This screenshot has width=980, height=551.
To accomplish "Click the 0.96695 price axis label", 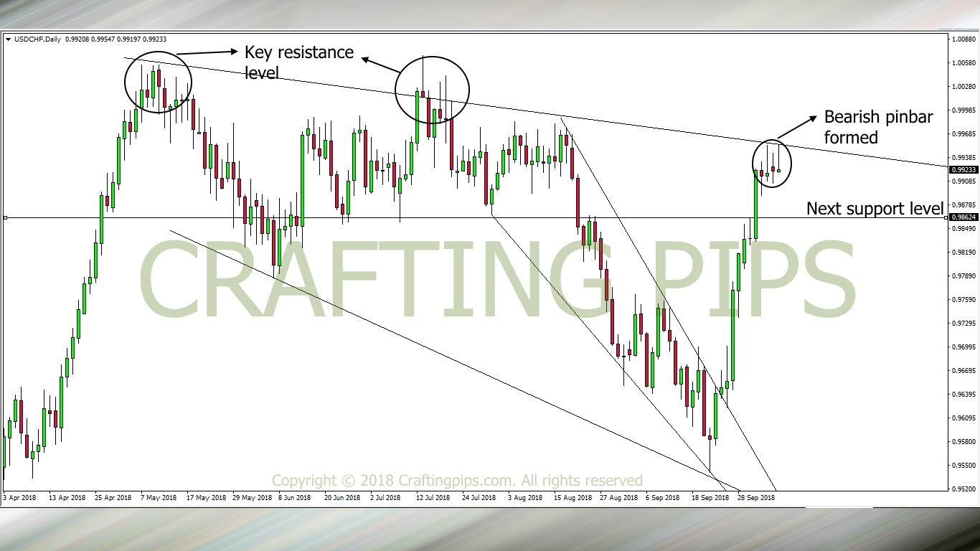I will (963, 371).
